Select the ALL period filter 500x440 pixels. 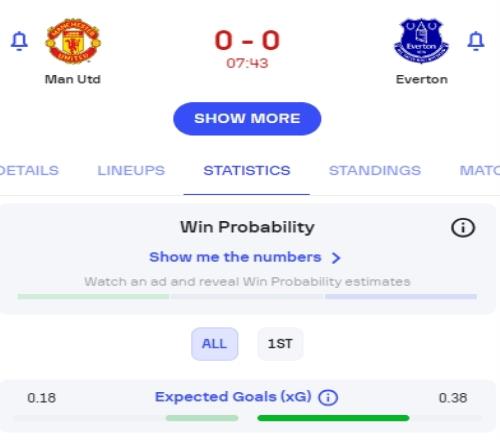coord(214,344)
